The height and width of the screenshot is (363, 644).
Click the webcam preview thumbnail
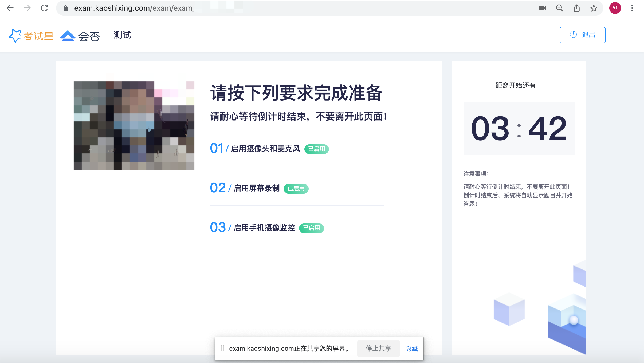pyautogui.click(x=134, y=125)
